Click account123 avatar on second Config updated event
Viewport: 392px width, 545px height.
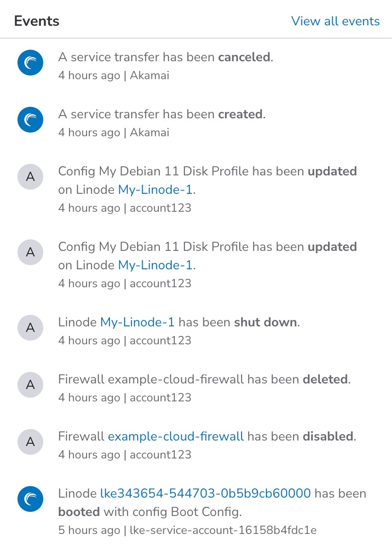30,253
